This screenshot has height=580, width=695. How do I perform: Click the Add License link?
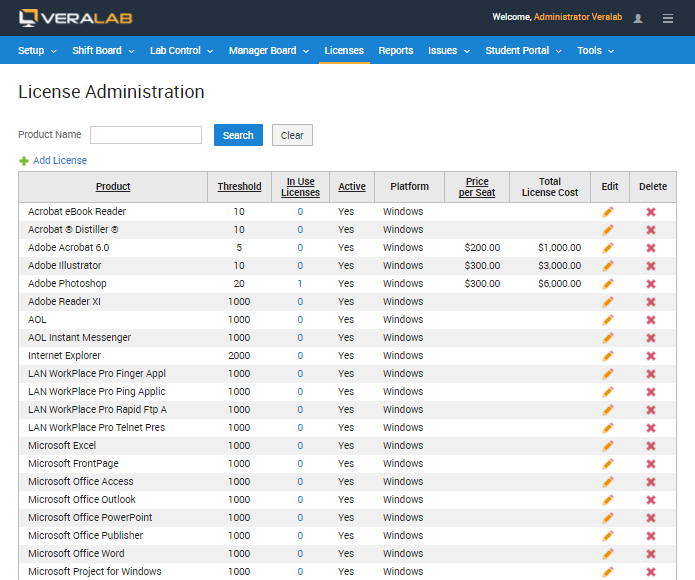[60, 160]
